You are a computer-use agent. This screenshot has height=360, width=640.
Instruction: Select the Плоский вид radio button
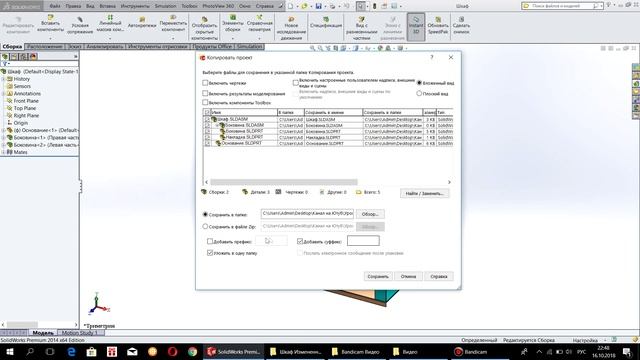click(419, 93)
